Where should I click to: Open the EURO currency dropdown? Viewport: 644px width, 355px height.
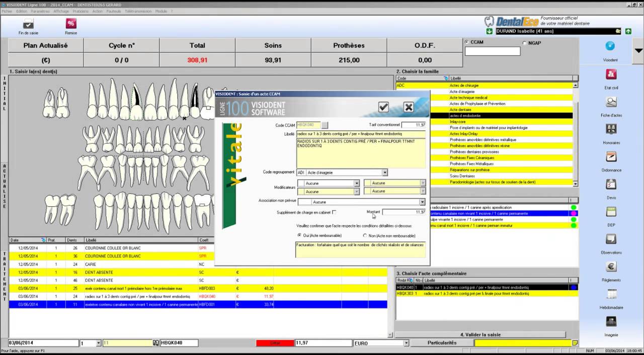point(406,343)
